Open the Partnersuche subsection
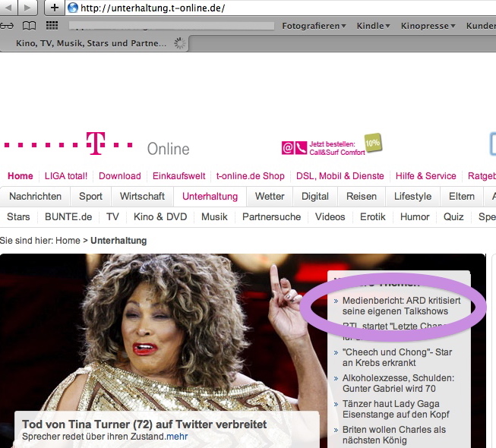The image size is (496, 448). pos(271,217)
